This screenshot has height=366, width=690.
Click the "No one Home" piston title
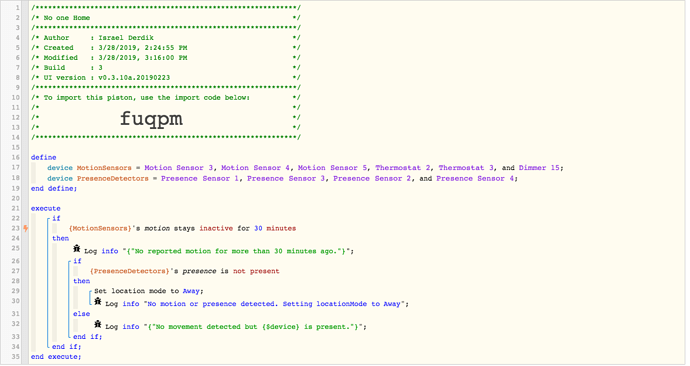(66, 18)
